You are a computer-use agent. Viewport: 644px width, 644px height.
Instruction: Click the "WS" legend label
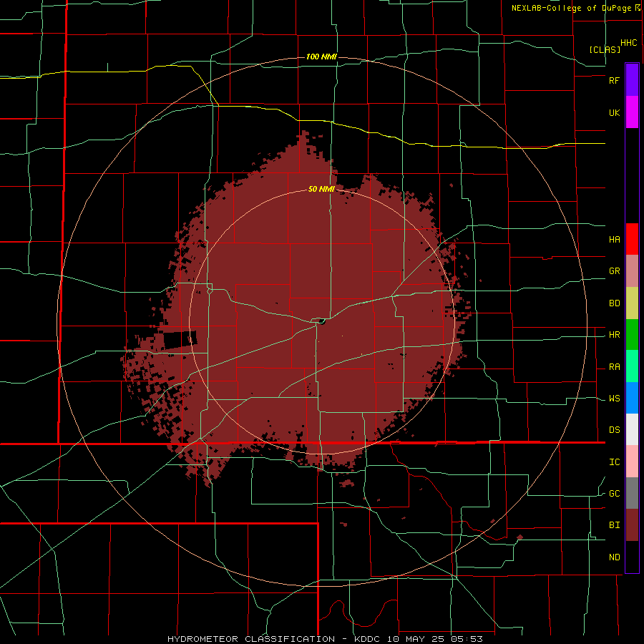pos(614,399)
